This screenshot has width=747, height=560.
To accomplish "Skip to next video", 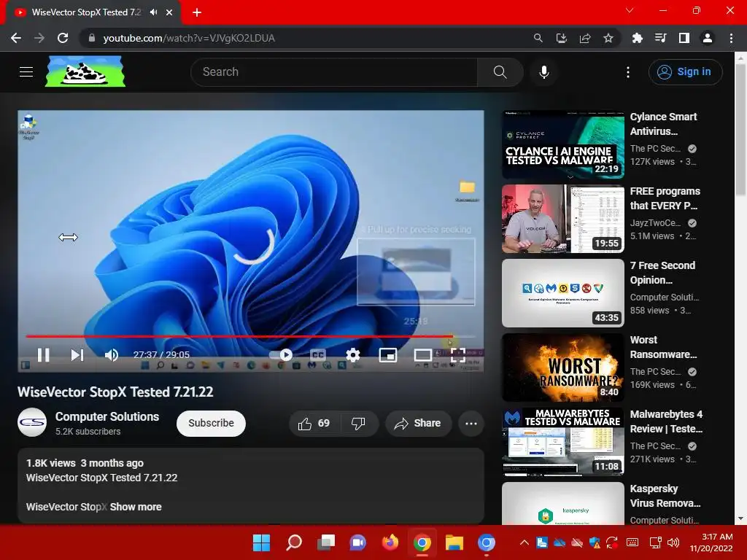I will (x=77, y=355).
